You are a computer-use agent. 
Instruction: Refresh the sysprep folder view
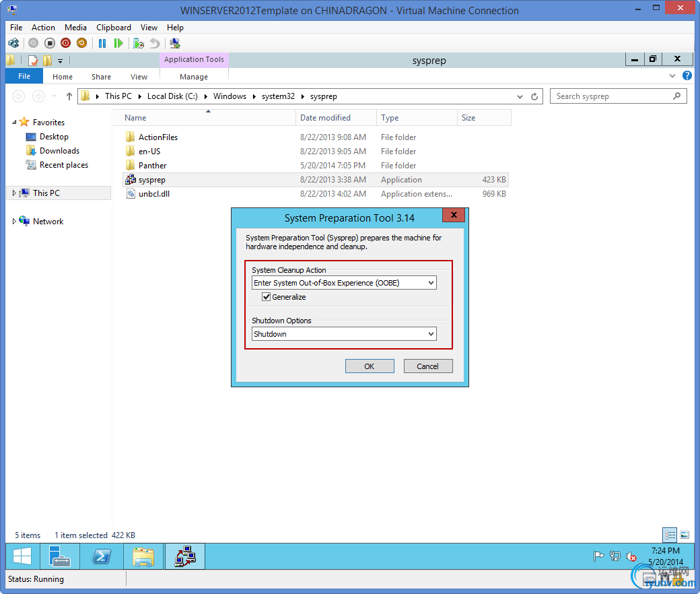534,96
